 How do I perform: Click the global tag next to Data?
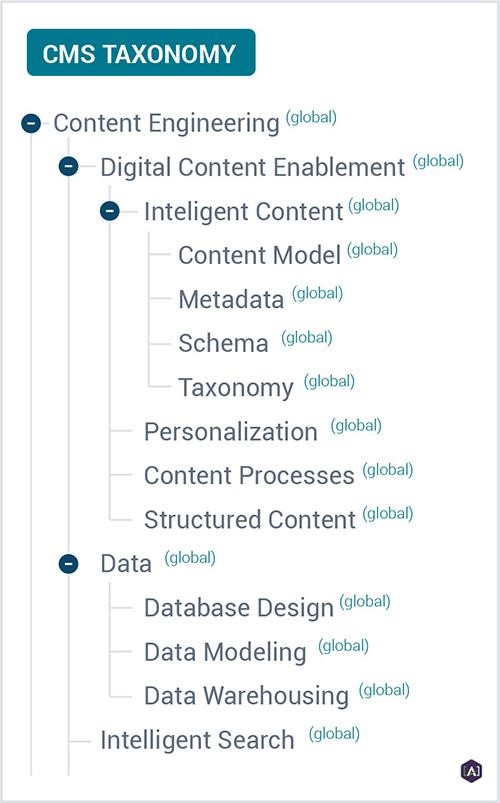coord(190,558)
